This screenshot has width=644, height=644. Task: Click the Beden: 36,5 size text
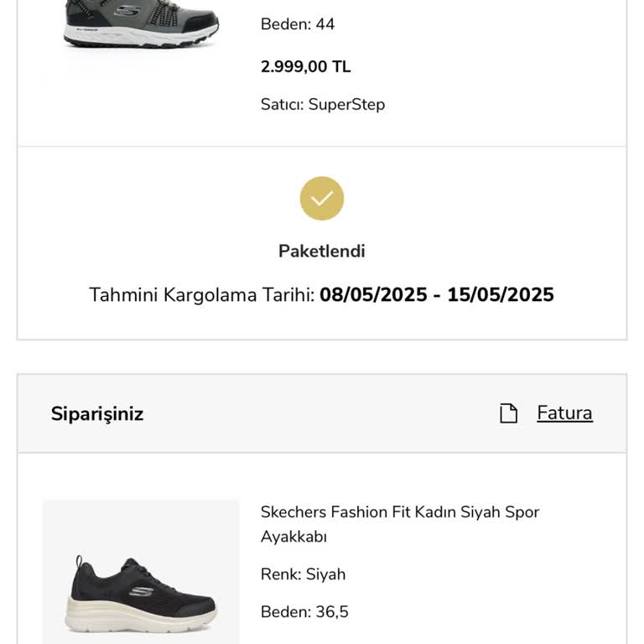304,612
